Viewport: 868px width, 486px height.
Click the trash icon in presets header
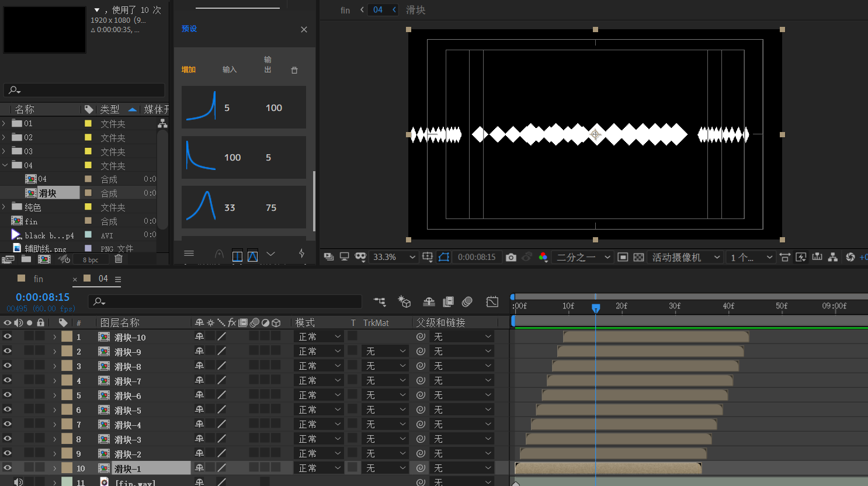coord(294,70)
